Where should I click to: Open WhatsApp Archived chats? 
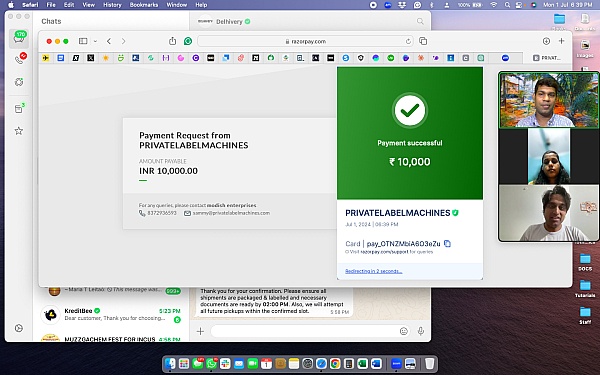click(x=19, y=108)
